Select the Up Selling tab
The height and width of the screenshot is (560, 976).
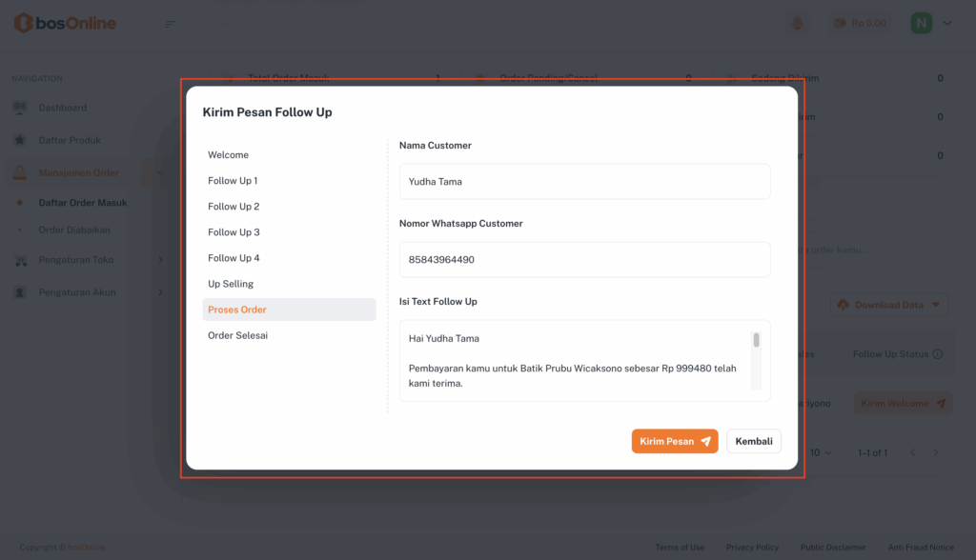pyautogui.click(x=231, y=284)
